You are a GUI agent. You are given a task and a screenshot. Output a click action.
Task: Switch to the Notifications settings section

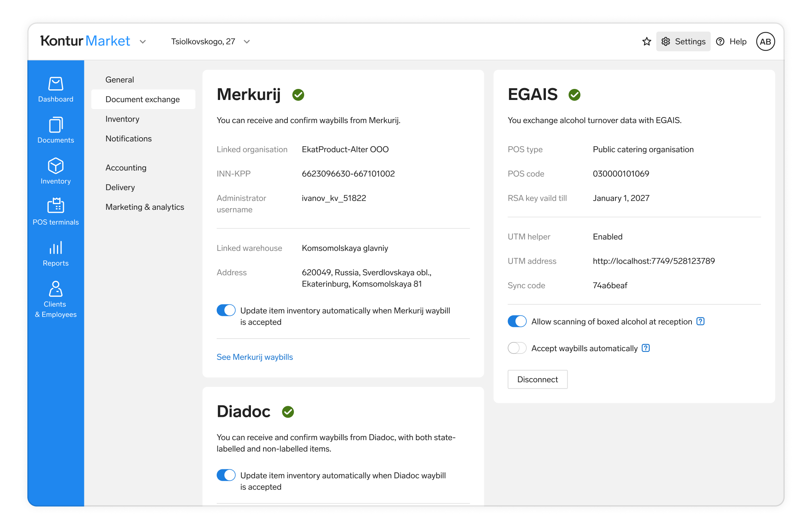click(x=128, y=138)
